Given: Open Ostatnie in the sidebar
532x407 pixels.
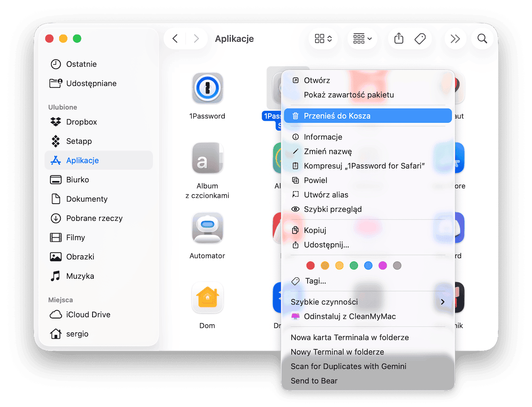Looking at the screenshot, I should [x=98, y=64].
